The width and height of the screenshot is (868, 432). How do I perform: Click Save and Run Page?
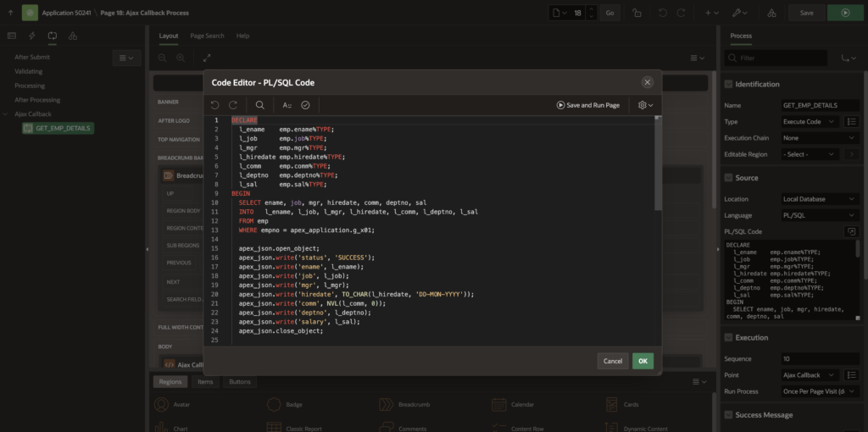click(588, 105)
